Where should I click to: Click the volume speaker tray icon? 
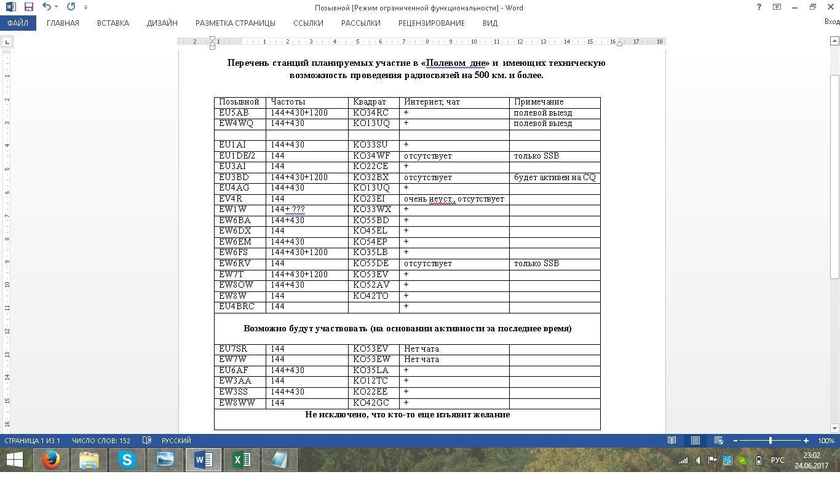(x=698, y=460)
